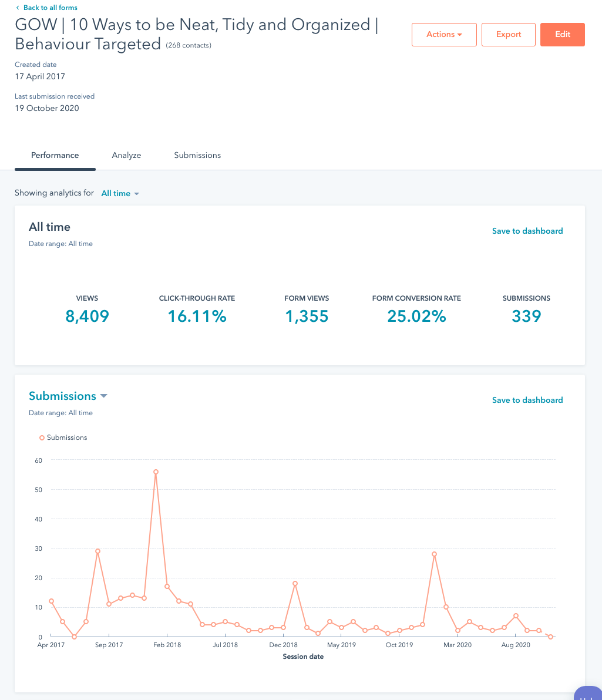The height and width of the screenshot is (700, 602).
Task: Select the Performance tab
Action: (55, 156)
